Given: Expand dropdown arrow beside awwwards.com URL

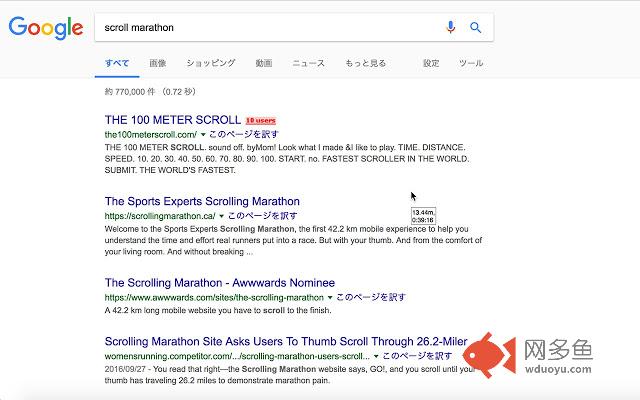Looking at the screenshot, I should click(x=330, y=298).
